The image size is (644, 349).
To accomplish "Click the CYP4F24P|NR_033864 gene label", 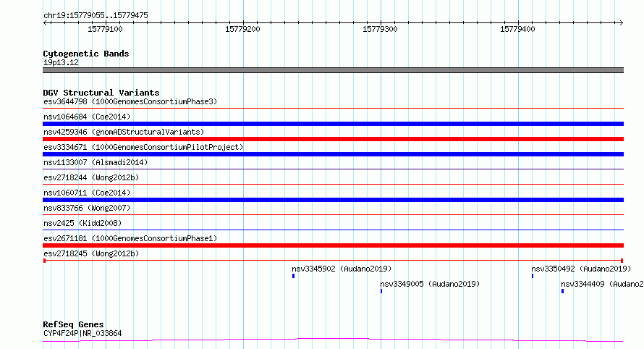I will coord(82,333).
